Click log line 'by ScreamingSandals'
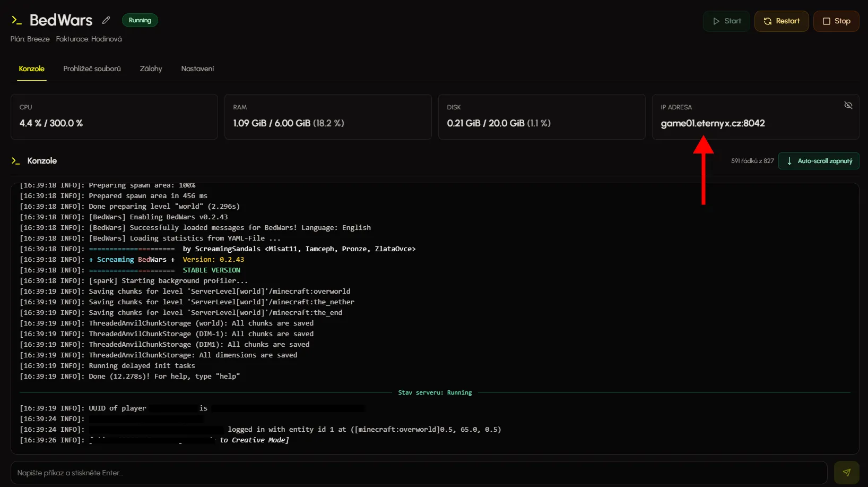 point(218,249)
